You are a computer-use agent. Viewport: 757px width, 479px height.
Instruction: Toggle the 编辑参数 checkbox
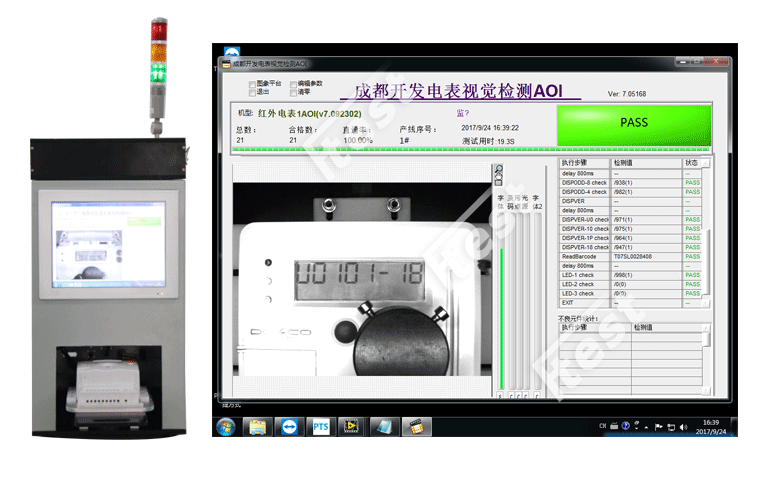pyautogui.click(x=291, y=83)
